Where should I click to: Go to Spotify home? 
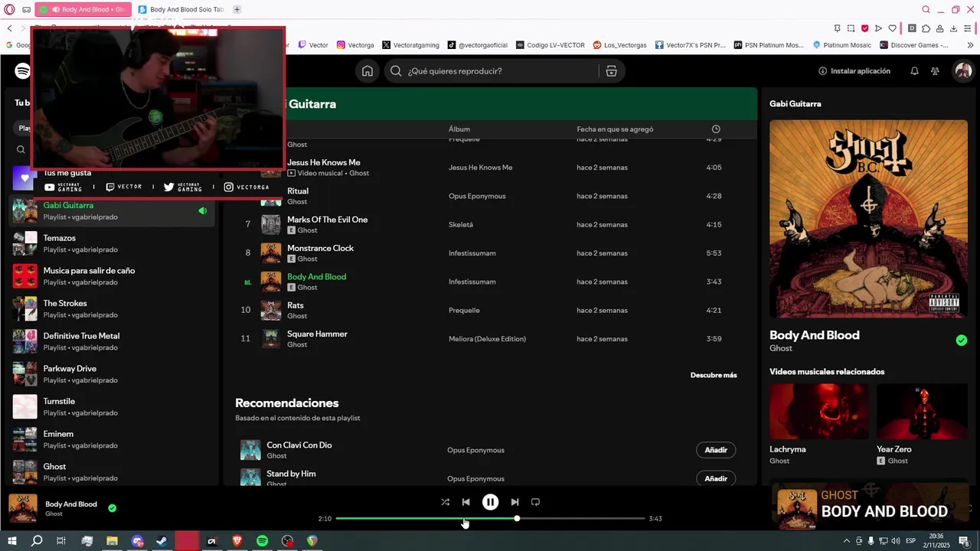pos(367,71)
